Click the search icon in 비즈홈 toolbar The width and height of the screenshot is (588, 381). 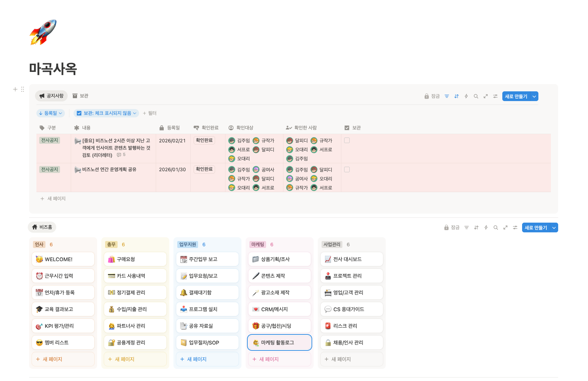496,227
